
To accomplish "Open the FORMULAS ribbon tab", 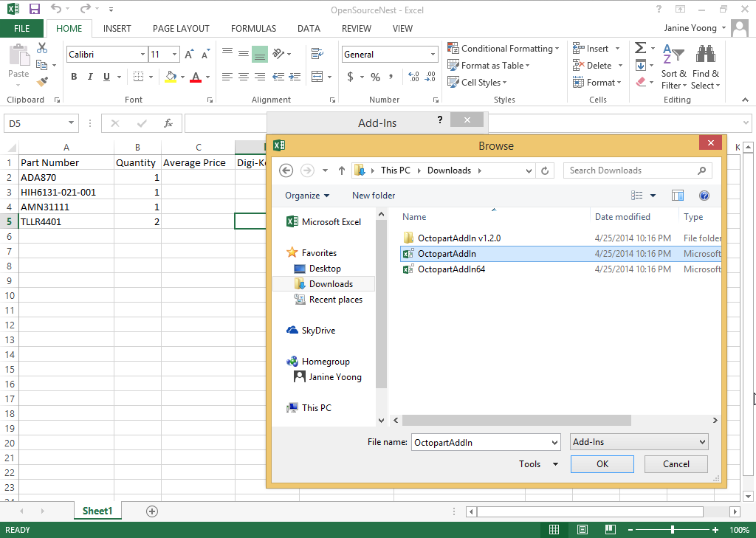I will [x=253, y=29].
